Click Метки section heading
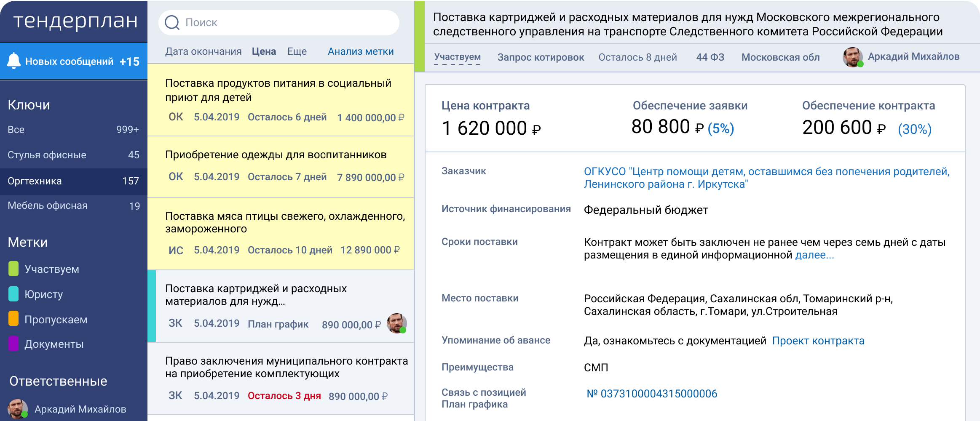Image resolution: width=980 pixels, height=421 pixels. (28, 242)
